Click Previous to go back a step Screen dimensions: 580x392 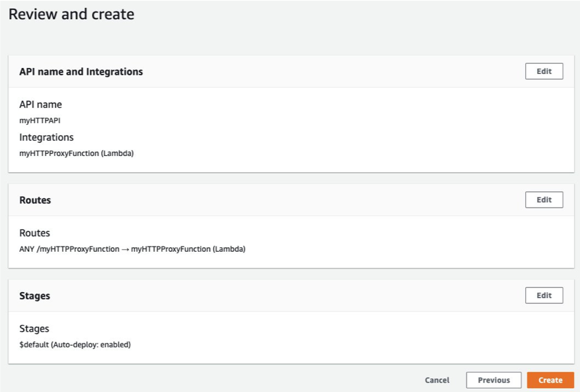click(x=493, y=380)
